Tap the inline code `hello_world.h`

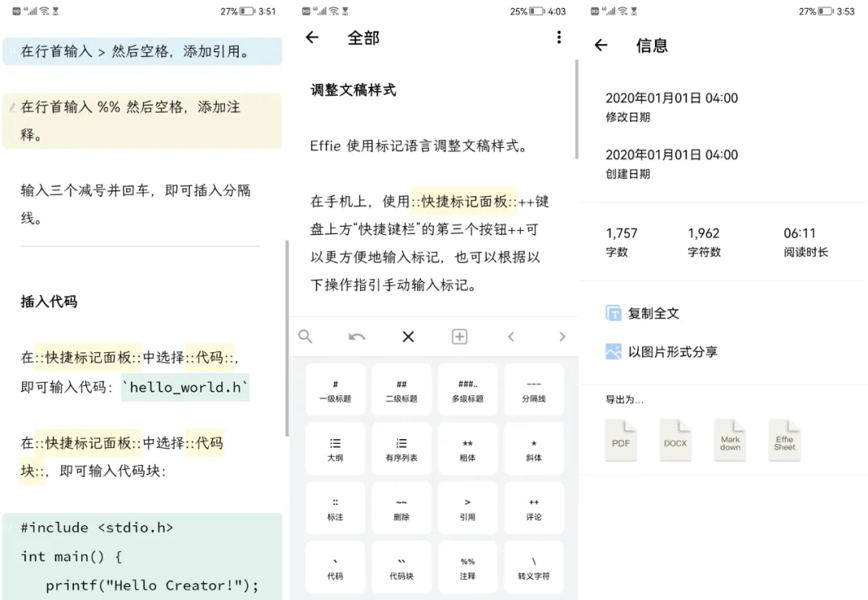coord(186,387)
